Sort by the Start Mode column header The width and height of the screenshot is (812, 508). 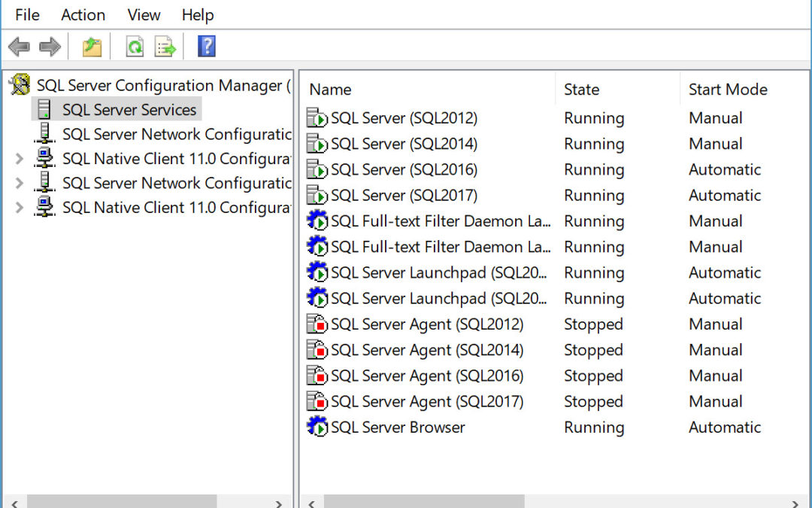click(x=727, y=90)
